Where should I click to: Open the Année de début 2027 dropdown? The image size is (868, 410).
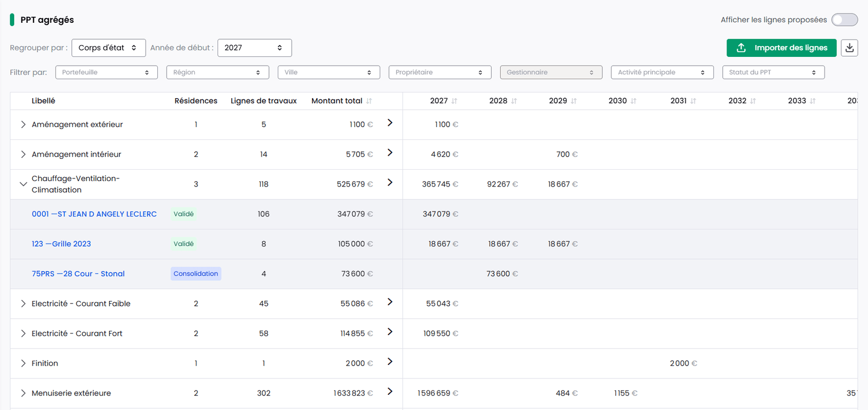coord(254,48)
